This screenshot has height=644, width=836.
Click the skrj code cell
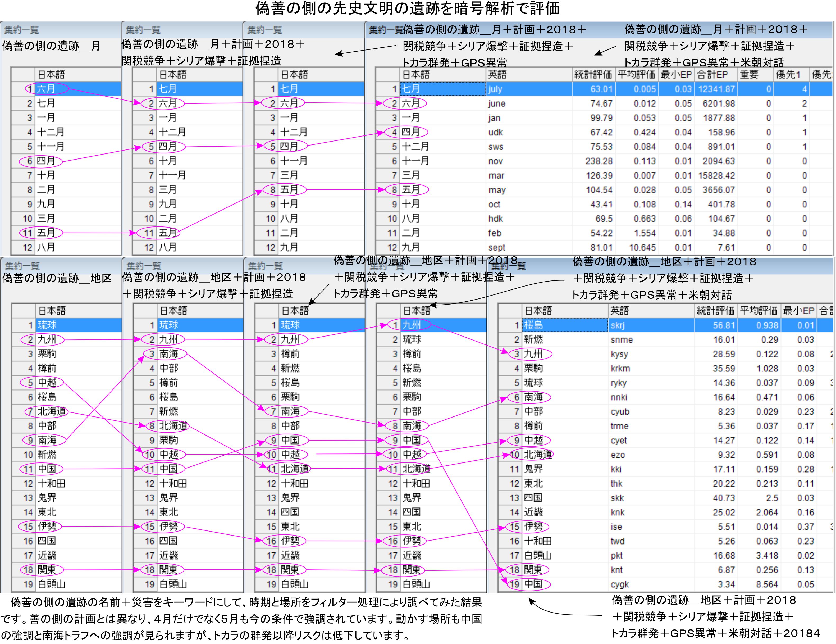[x=618, y=325]
